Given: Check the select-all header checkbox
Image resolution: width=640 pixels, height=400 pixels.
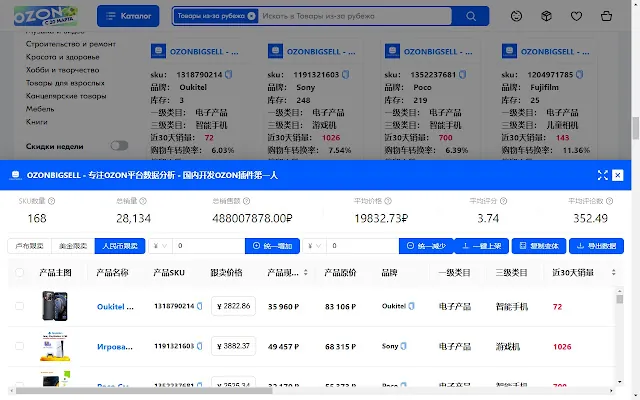Looking at the screenshot, I should click(x=19, y=272).
